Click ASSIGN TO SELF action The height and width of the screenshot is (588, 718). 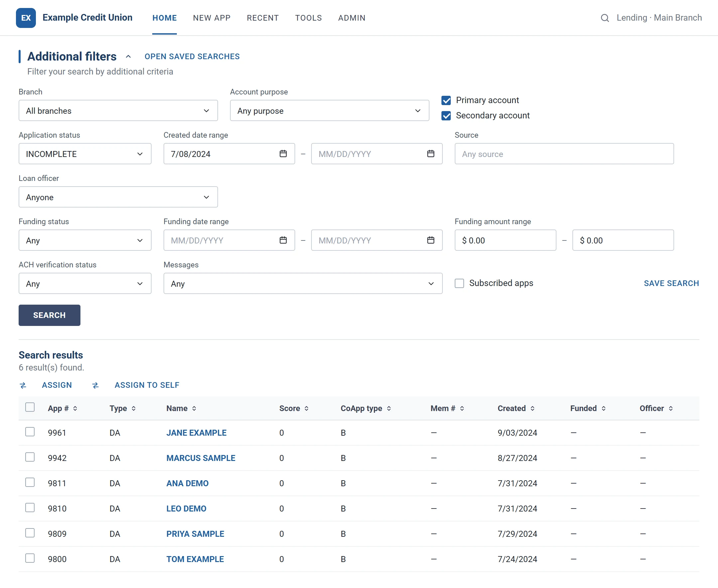147,385
